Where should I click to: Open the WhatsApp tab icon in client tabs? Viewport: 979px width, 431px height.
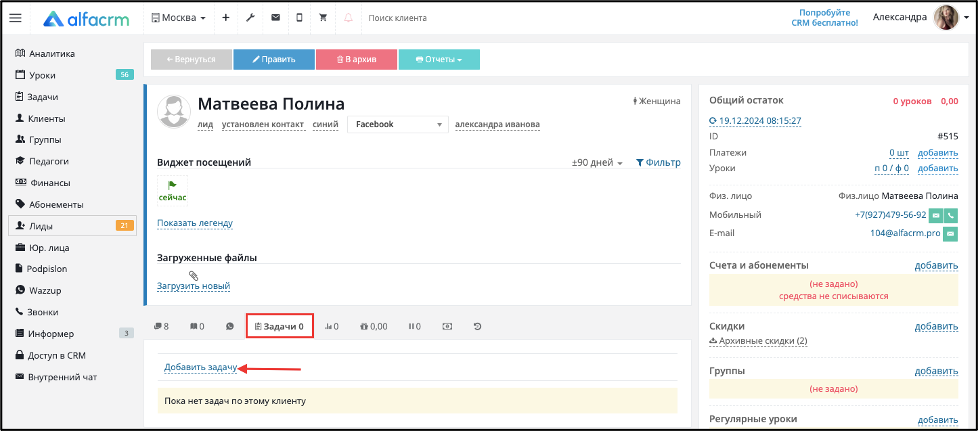[x=230, y=326]
